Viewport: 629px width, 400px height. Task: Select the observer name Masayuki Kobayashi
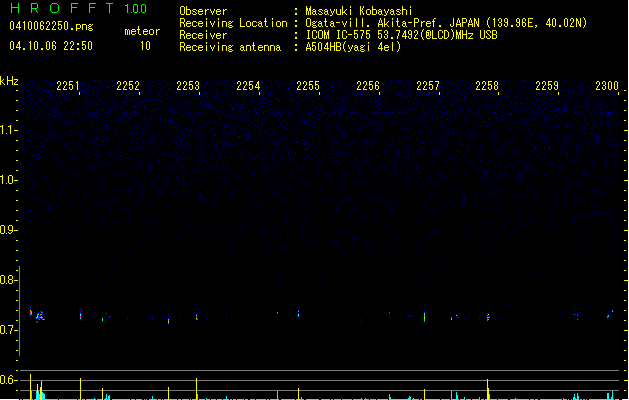[359, 11]
